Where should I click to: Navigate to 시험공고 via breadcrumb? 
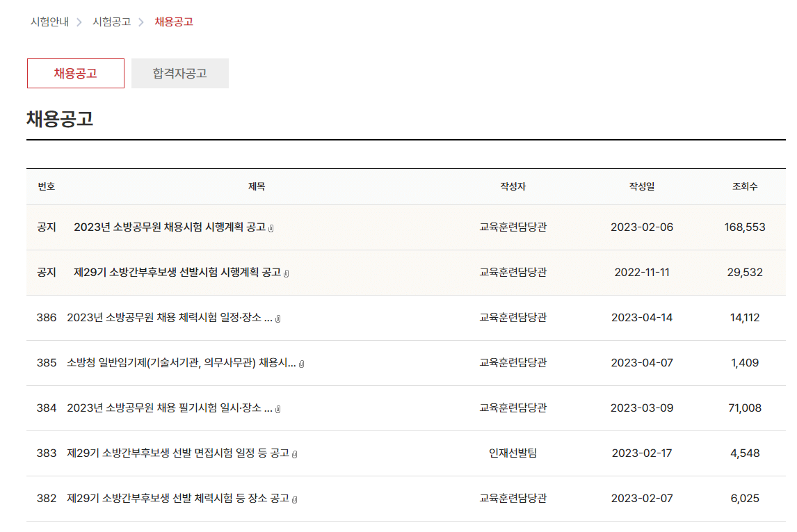(x=111, y=22)
